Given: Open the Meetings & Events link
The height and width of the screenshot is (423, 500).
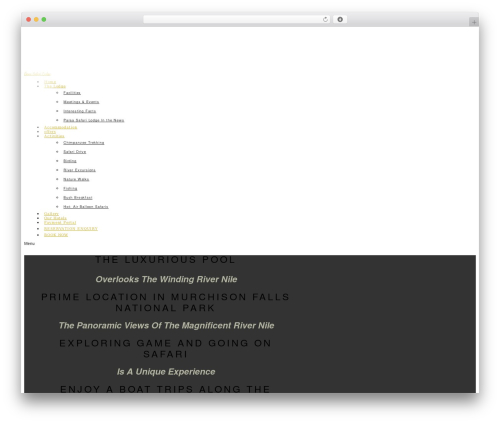Looking at the screenshot, I should [81, 102].
